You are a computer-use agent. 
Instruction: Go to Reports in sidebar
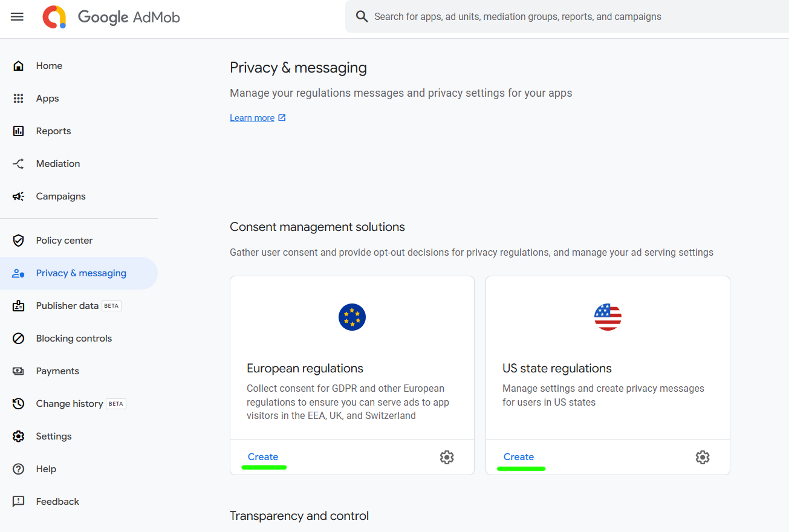[53, 131]
